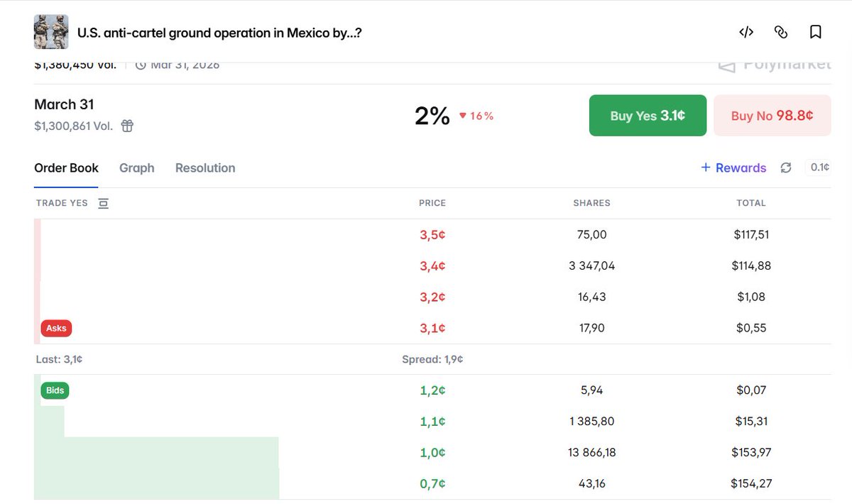Buy Yes at 3.1¢
This screenshot has width=852, height=504.
pyautogui.click(x=648, y=115)
